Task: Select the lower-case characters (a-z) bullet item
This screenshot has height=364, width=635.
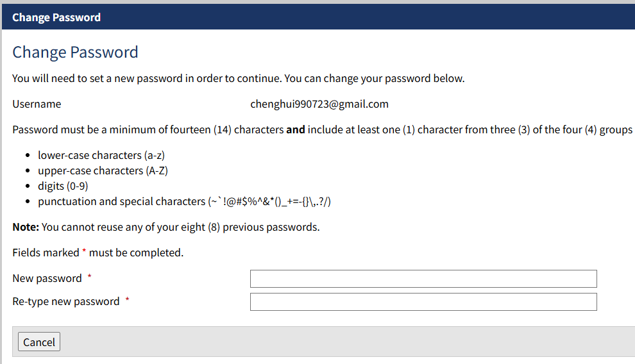Action: (101, 155)
